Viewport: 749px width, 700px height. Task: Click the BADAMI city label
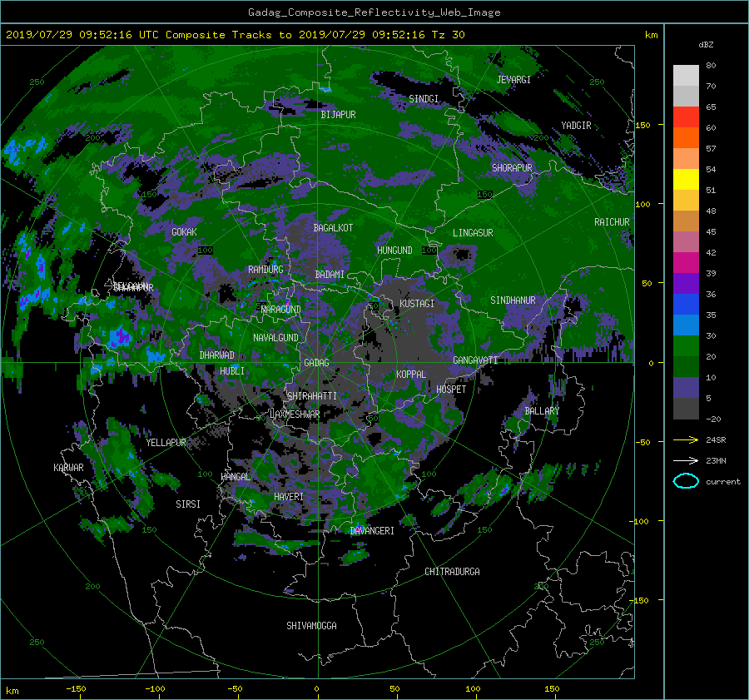[x=330, y=275]
